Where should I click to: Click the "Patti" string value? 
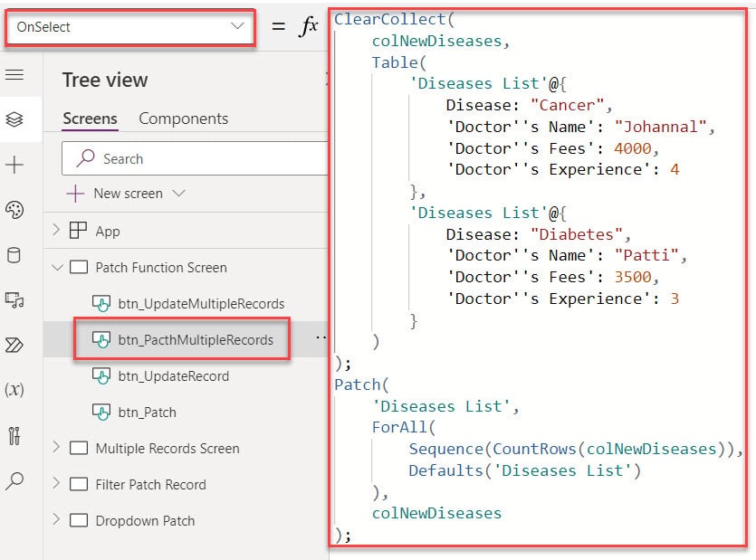[646, 255]
